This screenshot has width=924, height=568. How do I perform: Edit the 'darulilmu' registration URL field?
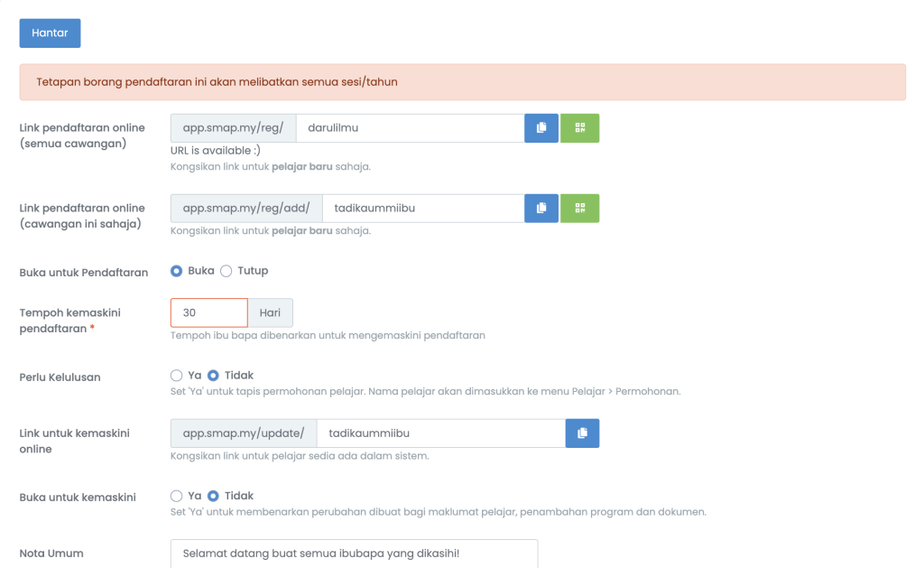click(410, 128)
